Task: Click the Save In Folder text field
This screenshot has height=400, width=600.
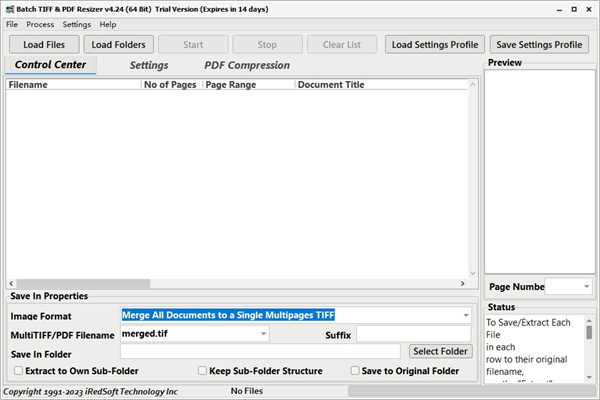Action: (x=262, y=351)
